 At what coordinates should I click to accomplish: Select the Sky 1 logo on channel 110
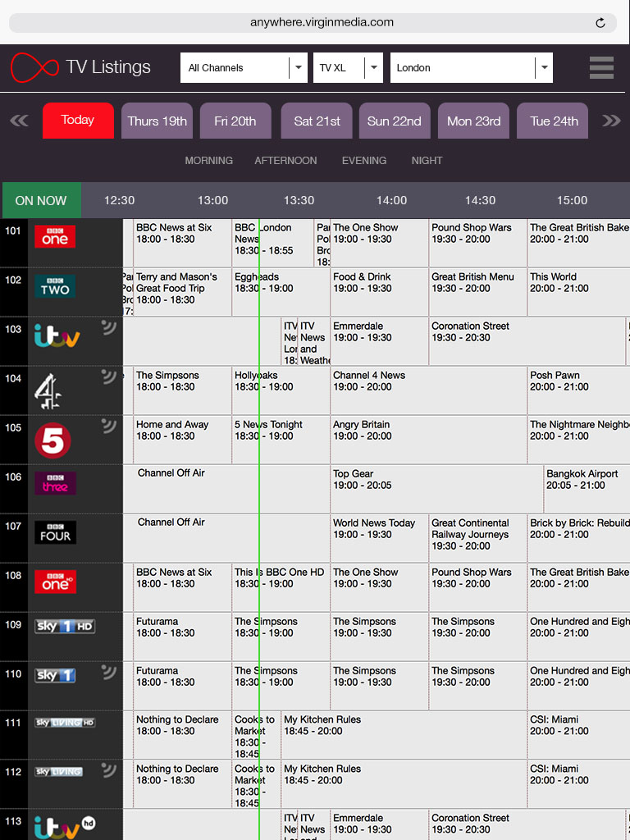pyautogui.click(x=55, y=676)
